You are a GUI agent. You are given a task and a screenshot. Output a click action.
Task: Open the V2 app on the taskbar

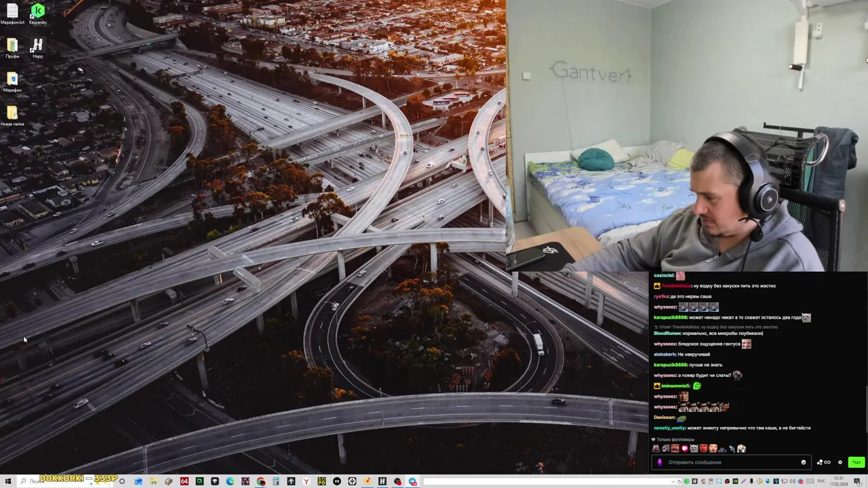point(337,481)
